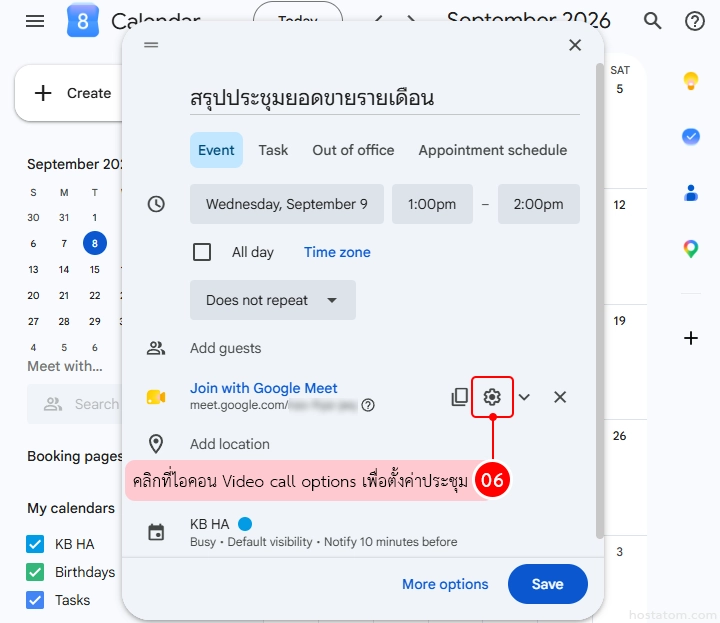
Task: Open the Does not repeat dropdown
Action: pyautogui.click(x=273, y=300)
